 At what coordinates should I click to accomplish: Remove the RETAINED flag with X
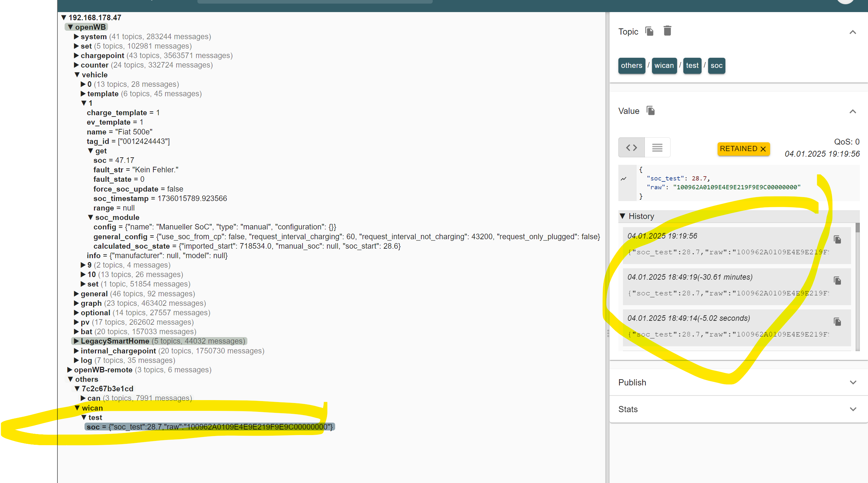[x=764, y=149]
